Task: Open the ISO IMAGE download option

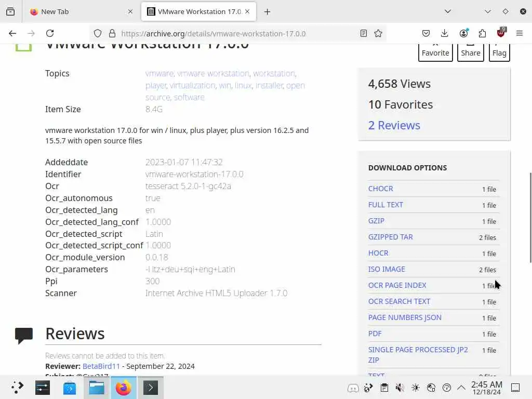Action: (x=387, y=270)
